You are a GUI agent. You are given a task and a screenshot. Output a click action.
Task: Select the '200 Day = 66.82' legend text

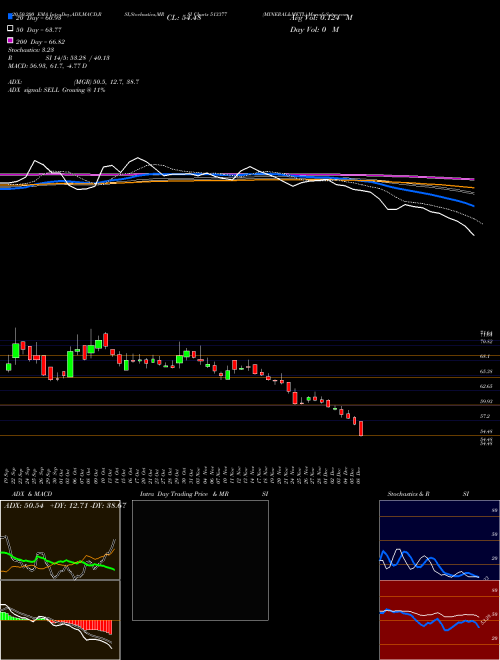click(40, 42)
